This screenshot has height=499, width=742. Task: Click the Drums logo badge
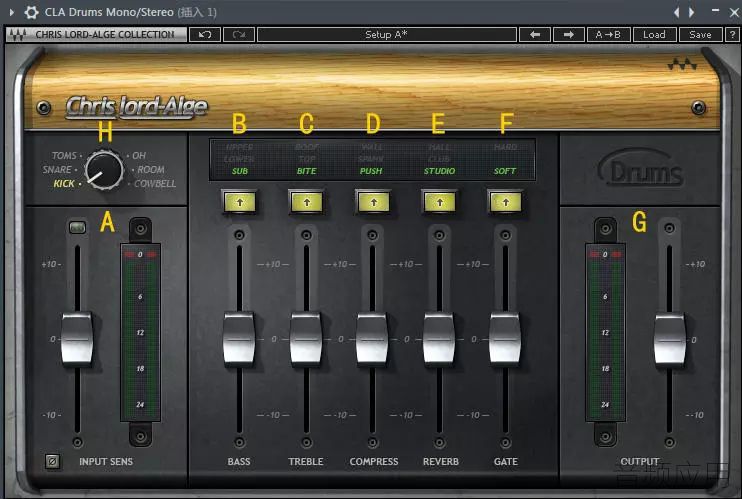[640, 169]
